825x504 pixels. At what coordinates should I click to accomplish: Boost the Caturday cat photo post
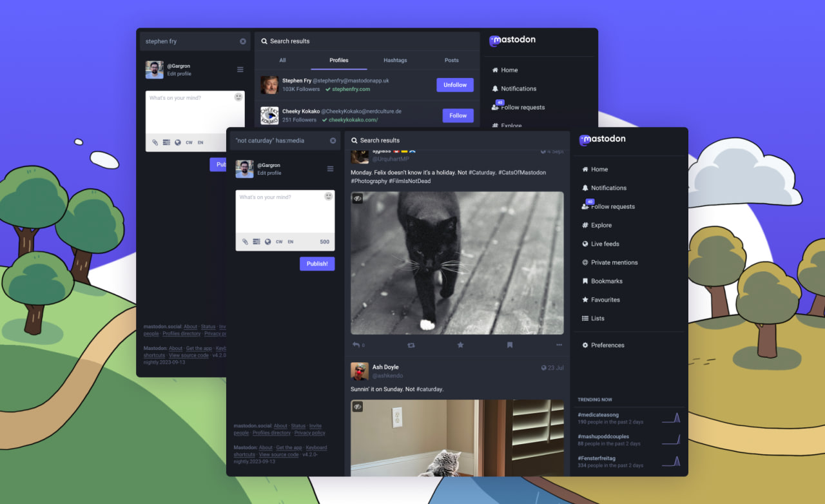411,345
